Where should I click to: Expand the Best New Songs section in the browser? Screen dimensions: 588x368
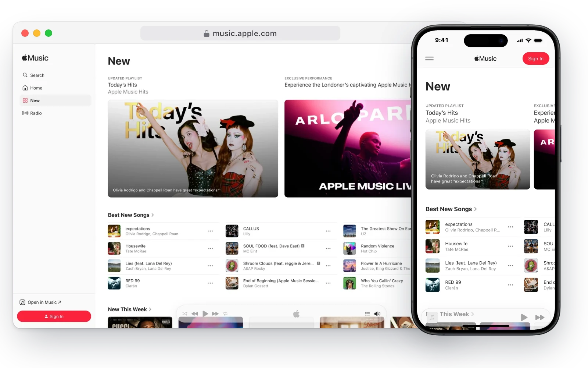131,215
